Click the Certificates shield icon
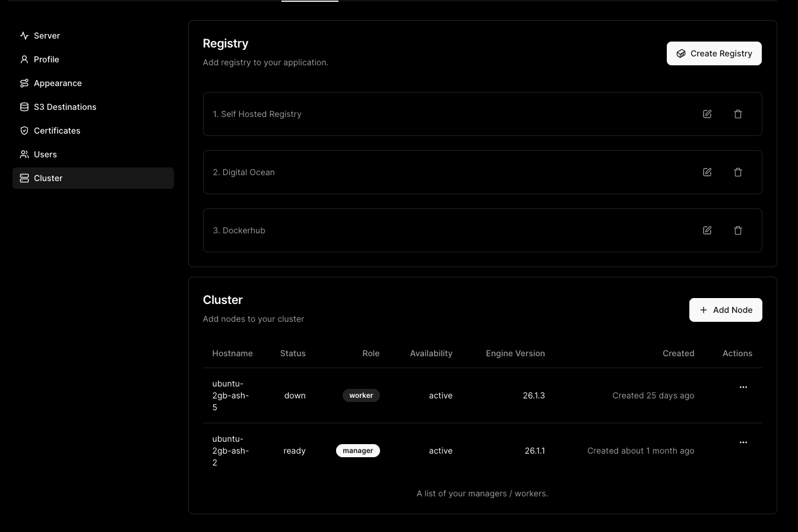This screenshot has height=532, width=798. (24, 131)
